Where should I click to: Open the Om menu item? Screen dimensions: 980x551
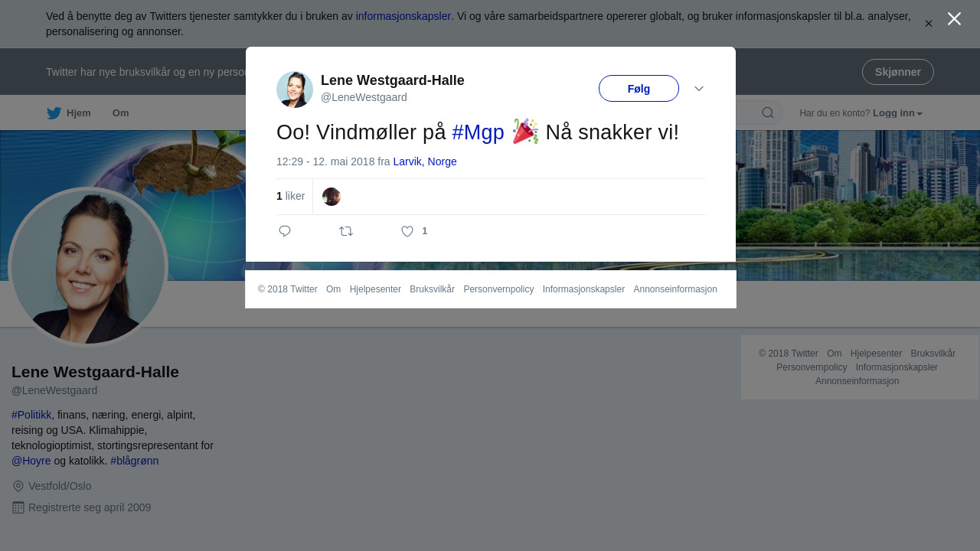(120, 113)
